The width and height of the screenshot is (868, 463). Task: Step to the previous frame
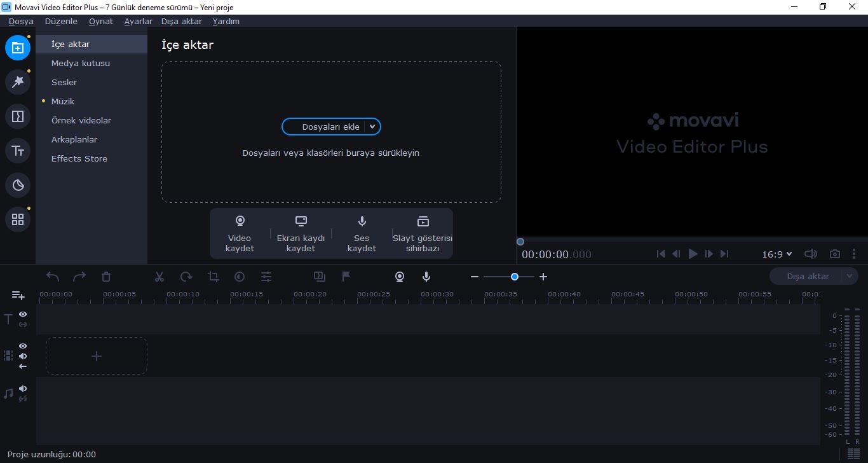click(676, 254)
